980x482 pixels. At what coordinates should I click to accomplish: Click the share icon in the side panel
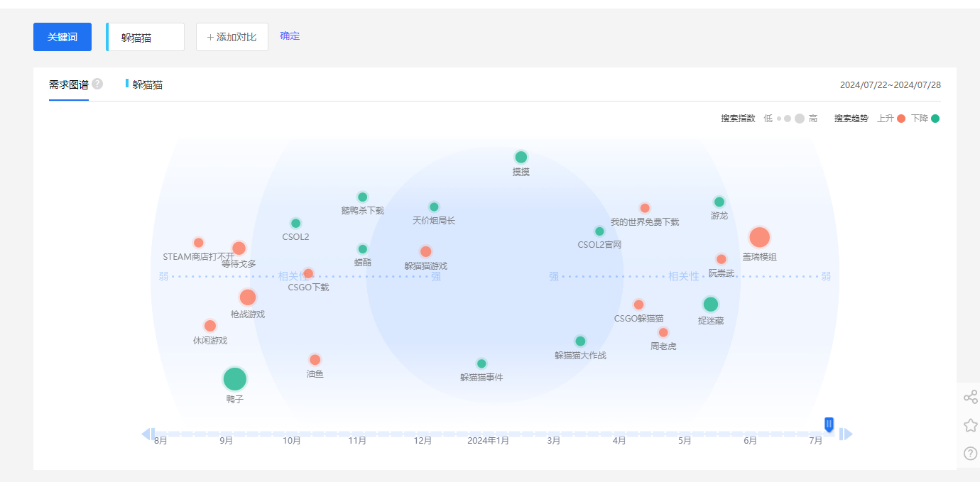(970, 398)
